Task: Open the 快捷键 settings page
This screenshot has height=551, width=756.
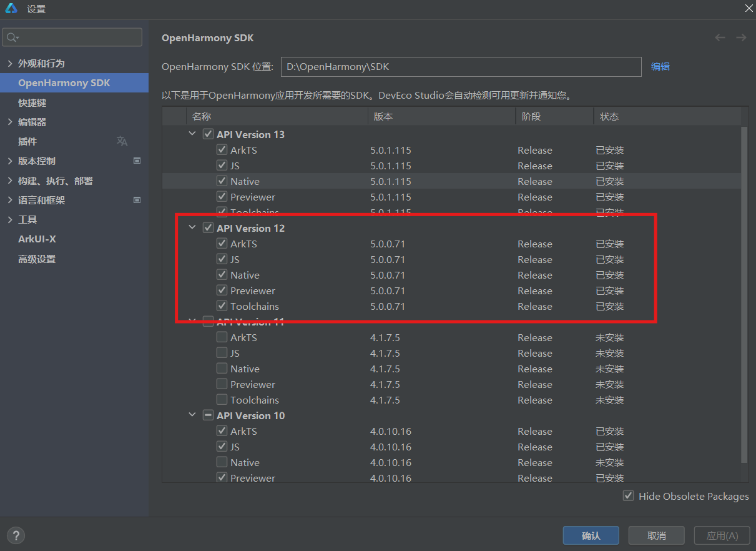Action: click(32, 102)
